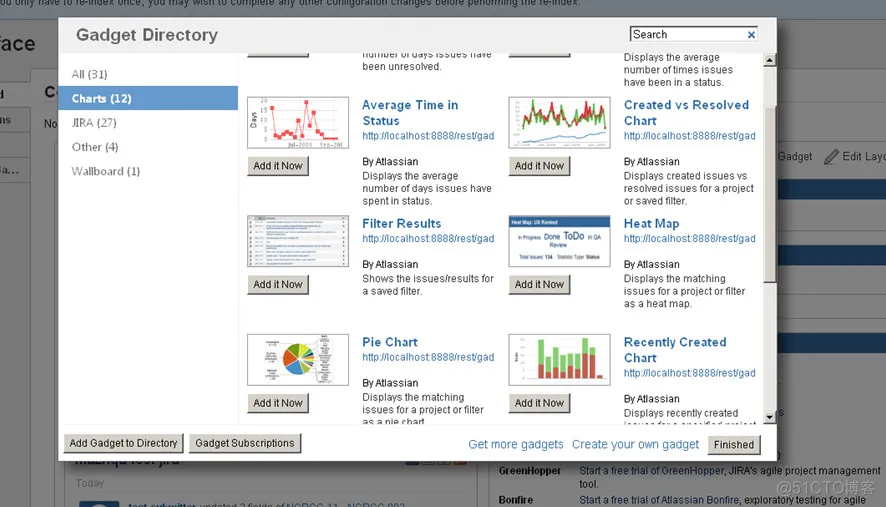Viewport: 886px width, 507px height.
Task: Open Gadget Subscriptions
Action: (245, 444)
